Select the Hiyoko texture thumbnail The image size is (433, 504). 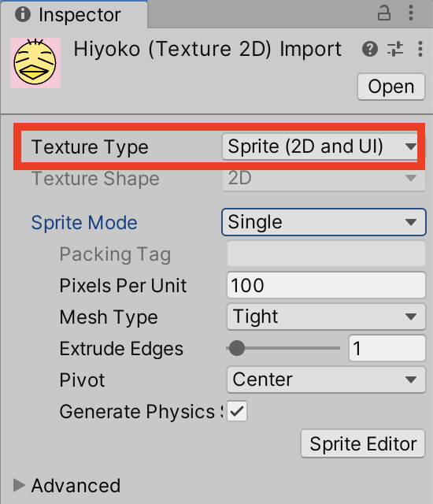35,63
